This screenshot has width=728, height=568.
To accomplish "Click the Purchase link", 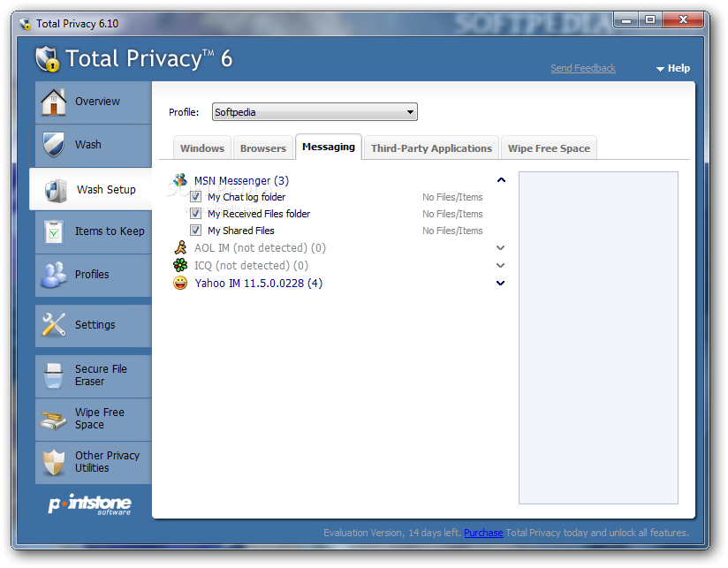I will pyautogui.click(x=483, y=533).
